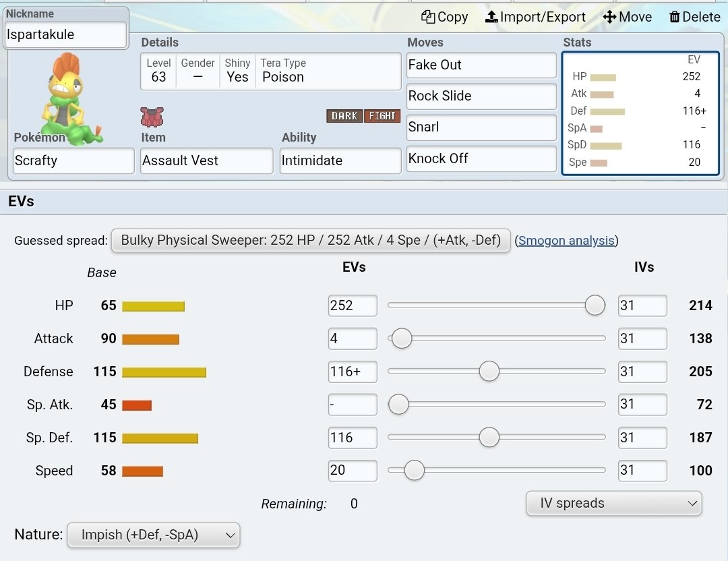Click the HP base stat 65
Image resolution: width=728 pixels, height=561 pixels.
coord(109,305)
